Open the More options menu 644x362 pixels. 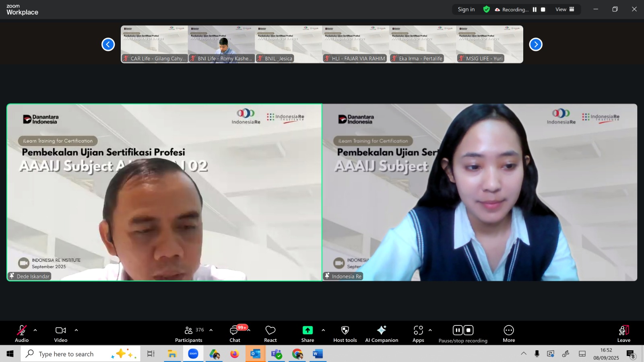pos(509,334)
